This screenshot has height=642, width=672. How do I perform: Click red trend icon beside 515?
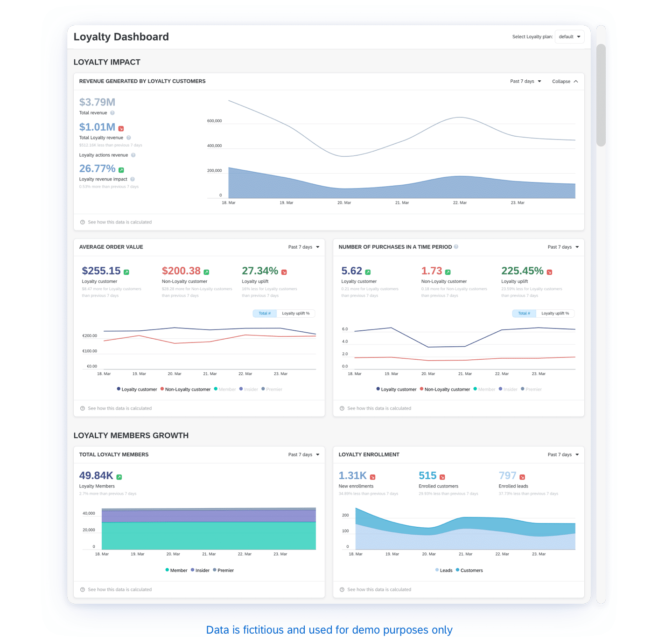click(442, 477)
